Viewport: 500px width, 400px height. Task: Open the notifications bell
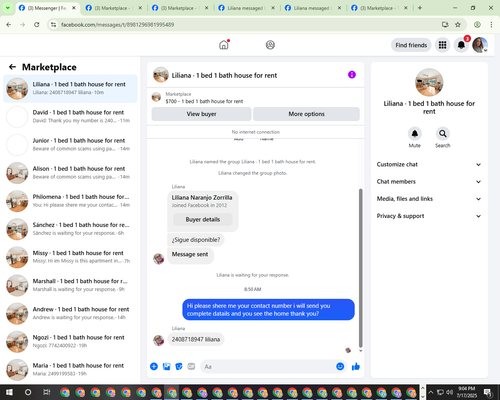coord(461,45)
